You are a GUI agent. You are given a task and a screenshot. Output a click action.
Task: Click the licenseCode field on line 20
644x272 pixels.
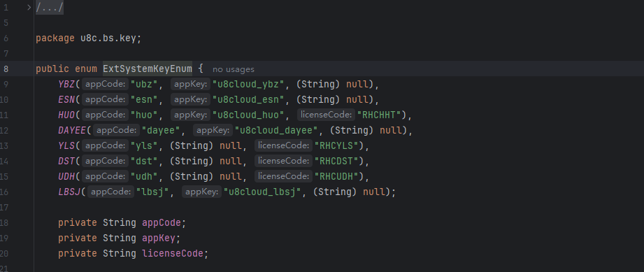click(x=173, y=254)
